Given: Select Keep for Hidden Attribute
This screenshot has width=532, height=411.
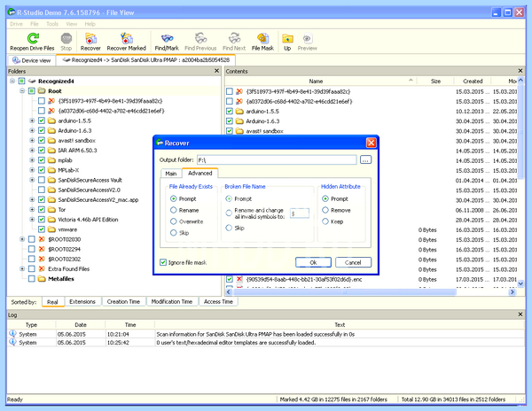Looking at the screenshot, I should click(x=325, y=221).
